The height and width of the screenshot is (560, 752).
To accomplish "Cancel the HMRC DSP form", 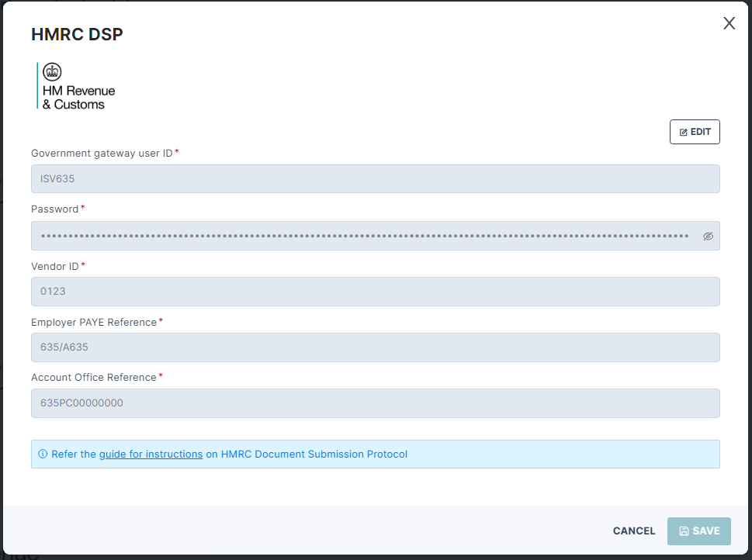I will pyautogui.click(x=633, y=531).
